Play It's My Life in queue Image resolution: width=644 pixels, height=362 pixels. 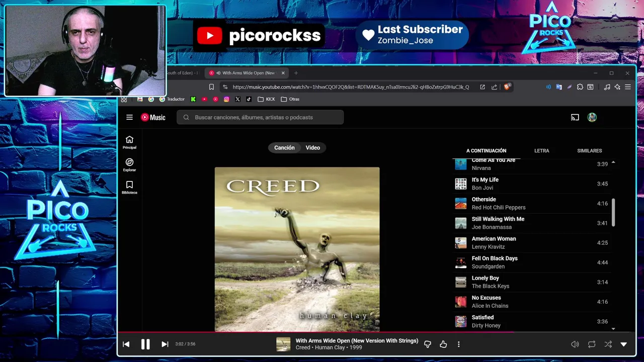pyautogui.click(x=532, y=184)
